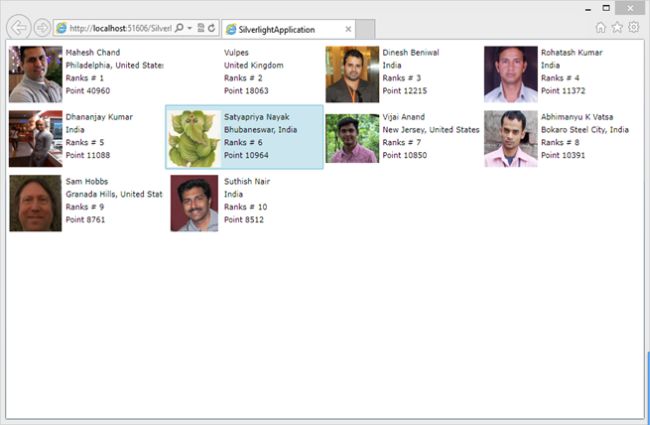Image resolution: width=650 pixels, height=425 pixels.
Task: Click the name Sam Hobbs
Action: [x=87, y=181]
